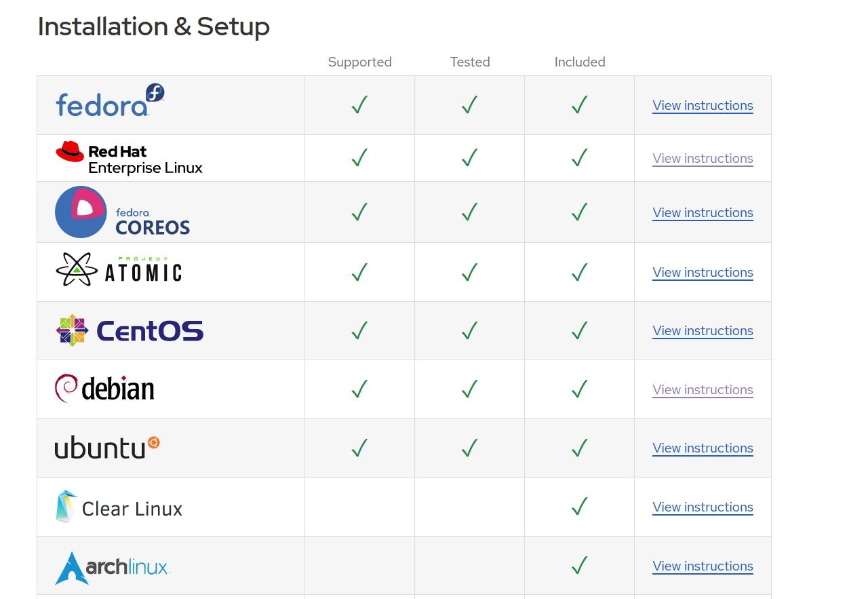Click the Fedora logo
The width and height of the screenshot is (868, 599).
[x=110, y=100]
